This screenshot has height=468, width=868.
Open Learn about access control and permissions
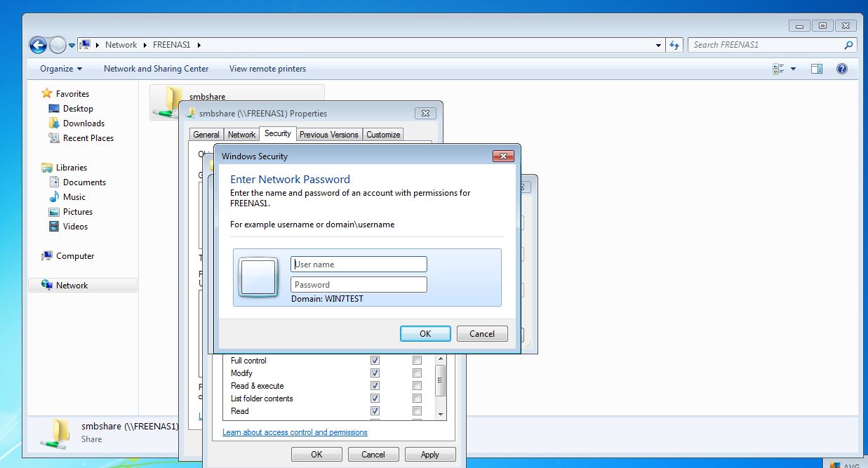[x=295, y=432]
